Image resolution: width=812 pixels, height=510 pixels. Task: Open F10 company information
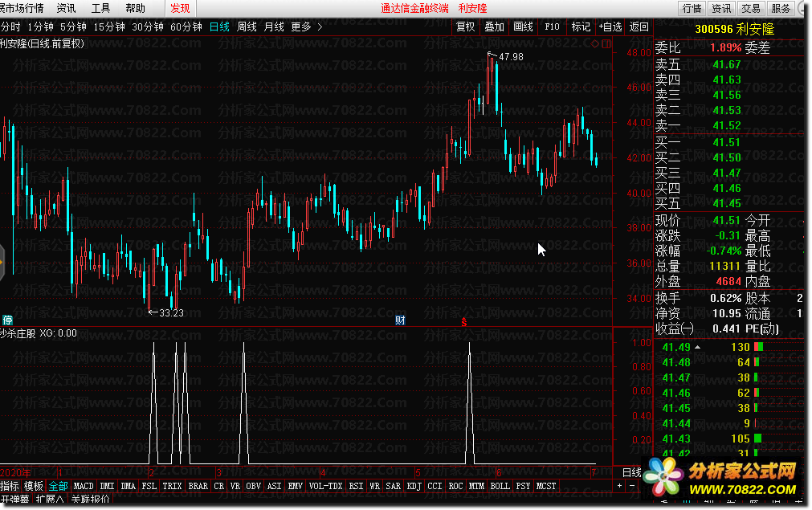click(x=552, y=27)
